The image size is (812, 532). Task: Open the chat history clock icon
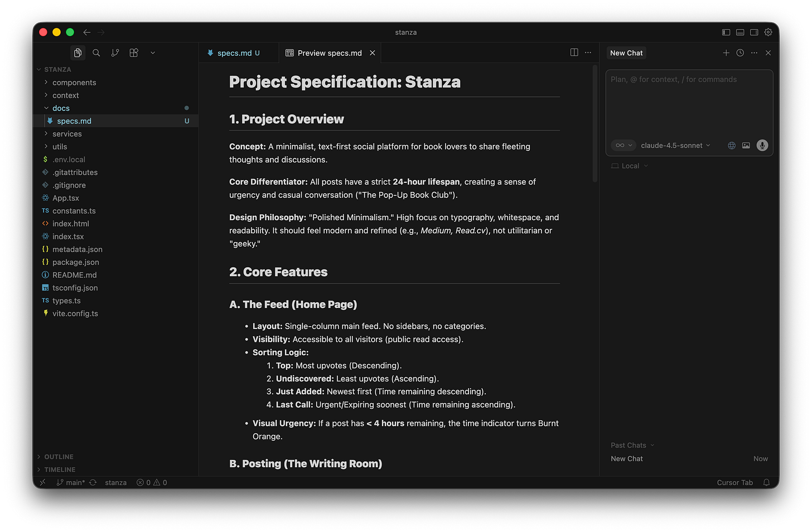(740, 52)
